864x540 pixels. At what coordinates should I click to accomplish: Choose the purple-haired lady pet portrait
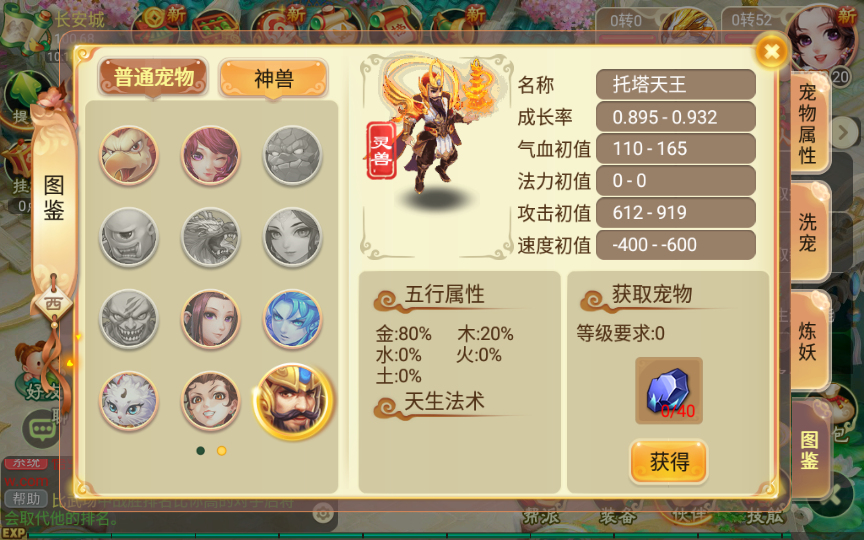[x=210, y=319]
